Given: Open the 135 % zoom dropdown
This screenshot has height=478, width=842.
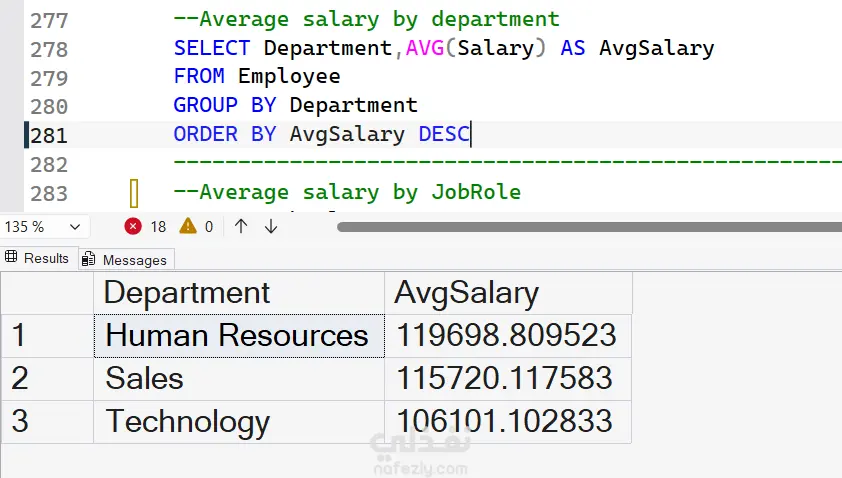Looking at the screenshot, I should coord(43,227).
